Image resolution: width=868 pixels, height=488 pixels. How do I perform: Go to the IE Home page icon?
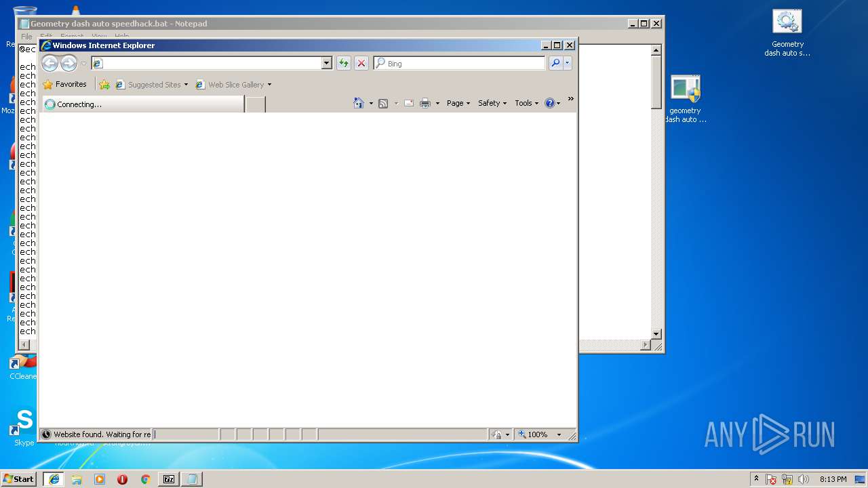tap(359, 103)
